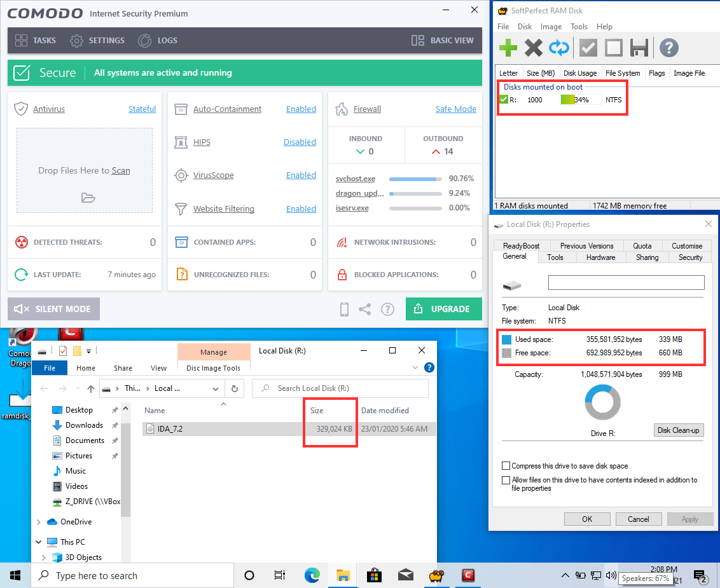Viewport: 720px width, 588px height.
Task: Expand 3D Objects tree node
Action: pyautogui.click(x=44, y=557)
